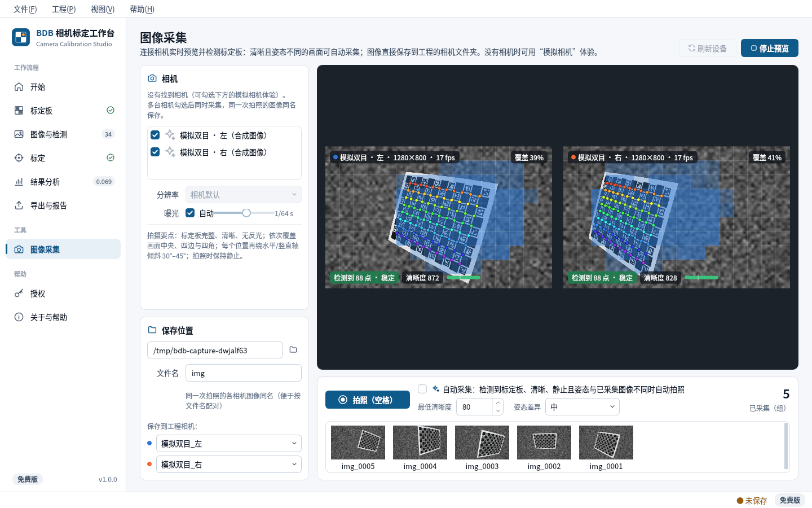Click the save path input field
This screenshot has height=508, width=812.
(x=215, y=350)
